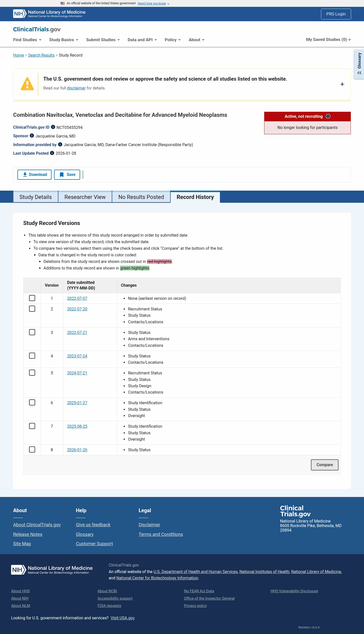The height and width of the screenshot is (634, 364).
Task: Save this study with the bookmark button
Action: coord(67,175)
